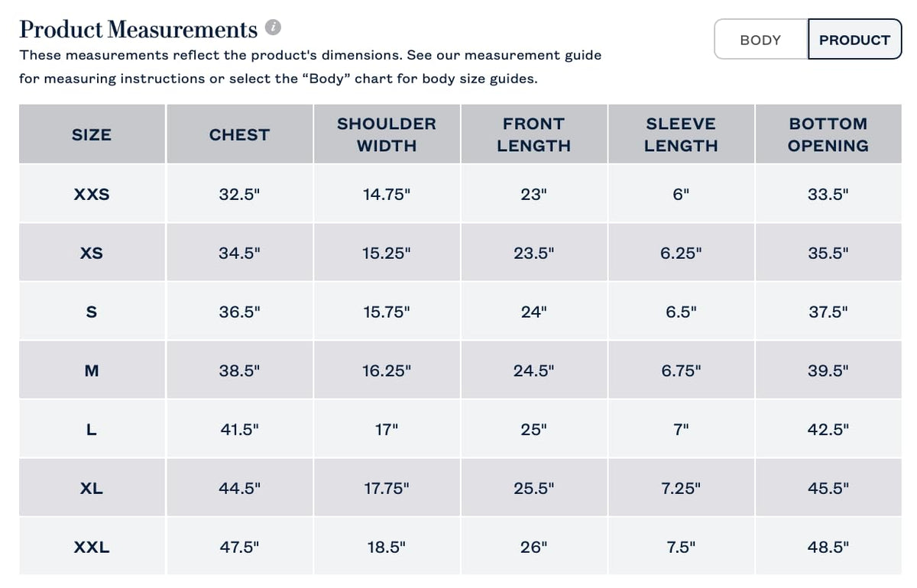This screenshot has height=588, width=917.
Task: Click the XXS size row label
Action: tap(92, 194)
